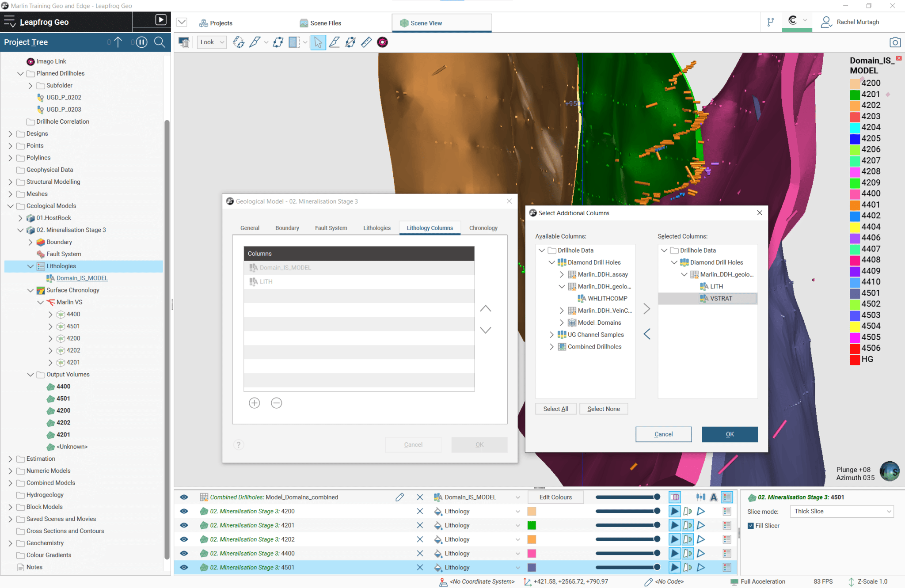The width and height of the screenshot is (905, 588).
Task: Toggle visibility of 4202 volume
Action: 184,539
